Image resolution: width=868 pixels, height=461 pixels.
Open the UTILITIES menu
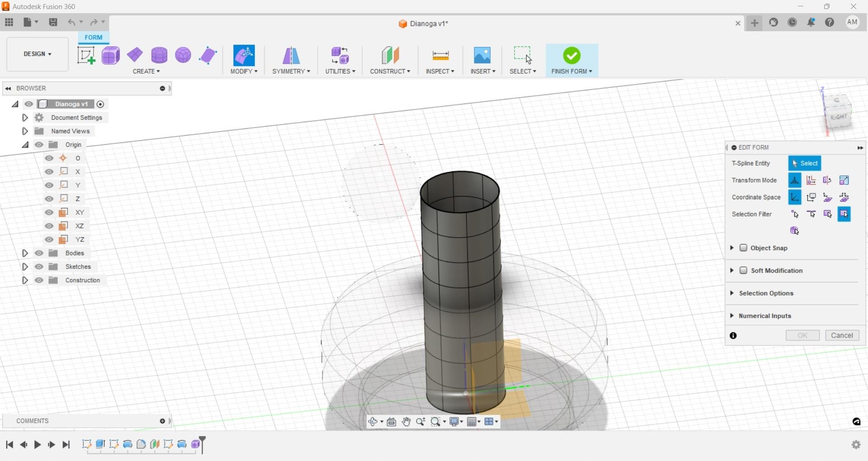point(340,71)
